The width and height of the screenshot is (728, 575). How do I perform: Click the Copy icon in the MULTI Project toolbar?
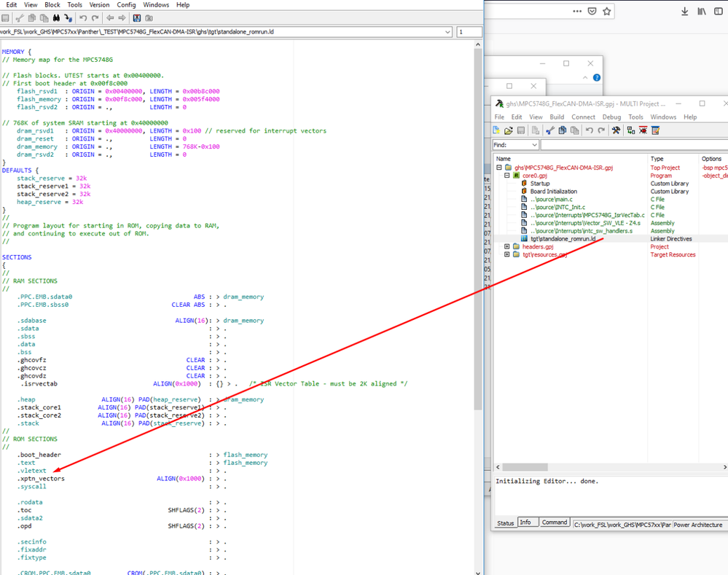coord(563,130)
